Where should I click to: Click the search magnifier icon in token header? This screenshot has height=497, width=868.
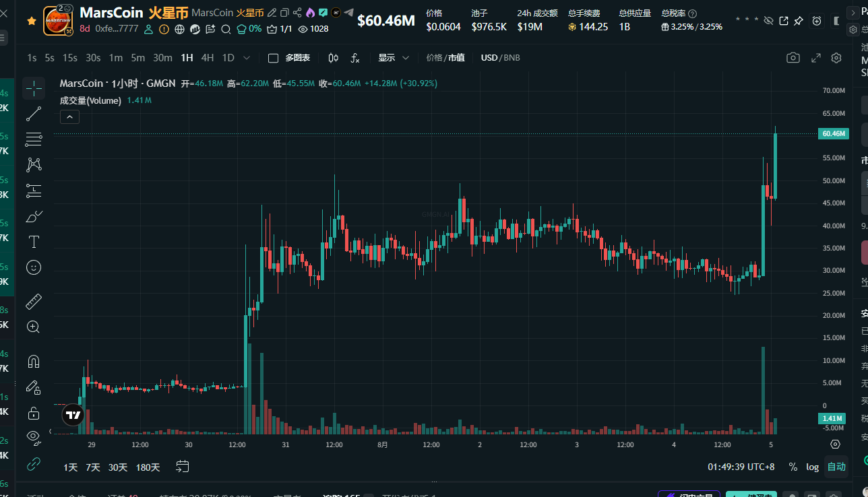(x=226, y=29)
